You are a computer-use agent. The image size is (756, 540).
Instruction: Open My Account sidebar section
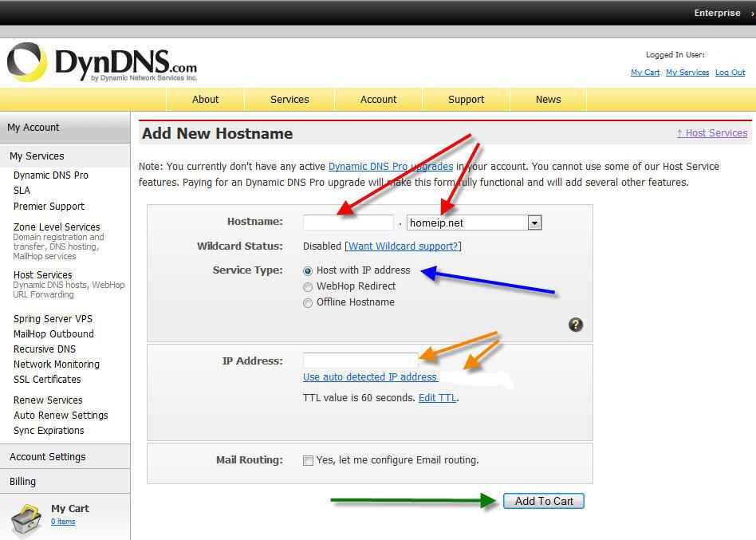click(x=65, y=128)
